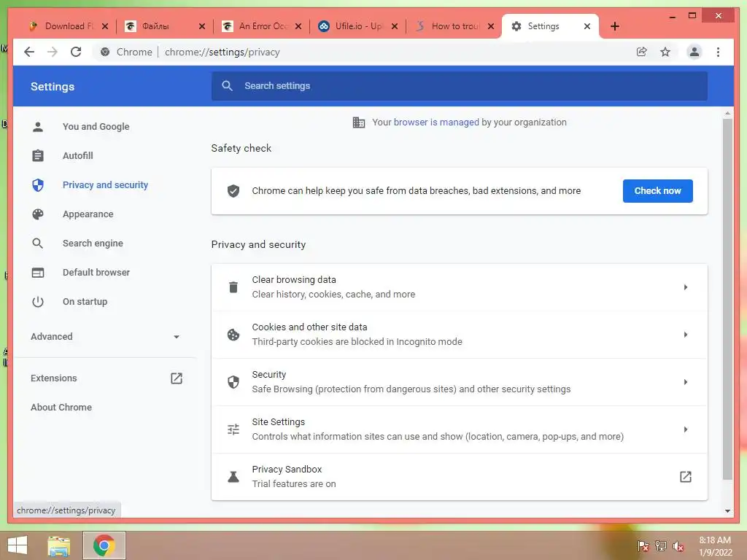Open Search engine settings
Image resolution: width=747 pixels, height=560 pixels.
(x=93, y=244)
